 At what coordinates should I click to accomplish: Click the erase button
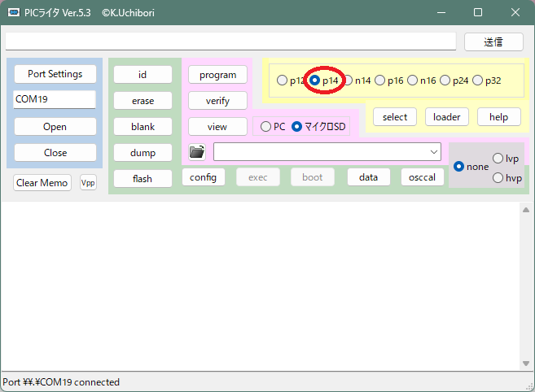[x=143, y=101]
